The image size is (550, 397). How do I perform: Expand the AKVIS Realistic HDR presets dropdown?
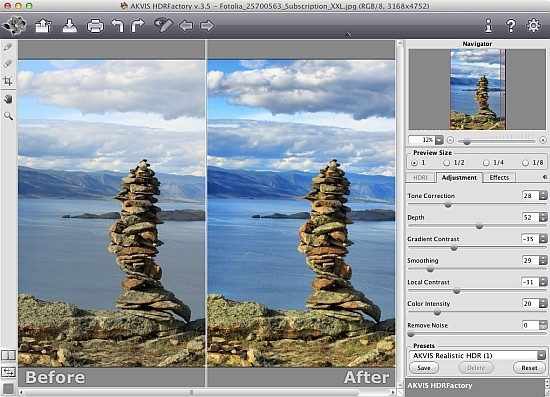[x=542, y=355]
